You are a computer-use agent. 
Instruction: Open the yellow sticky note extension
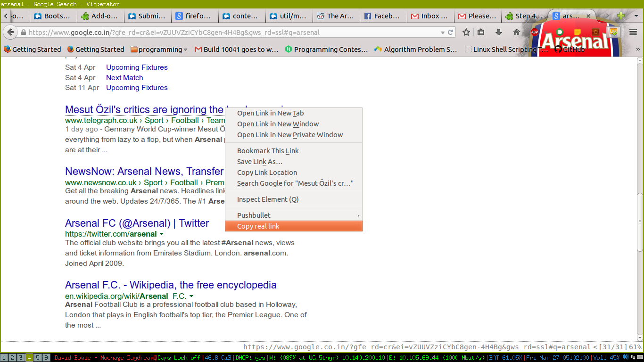(x=578, y=32)
